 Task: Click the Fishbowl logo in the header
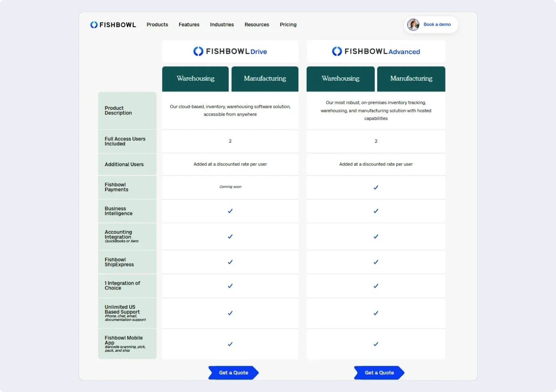tap(113, 25)
